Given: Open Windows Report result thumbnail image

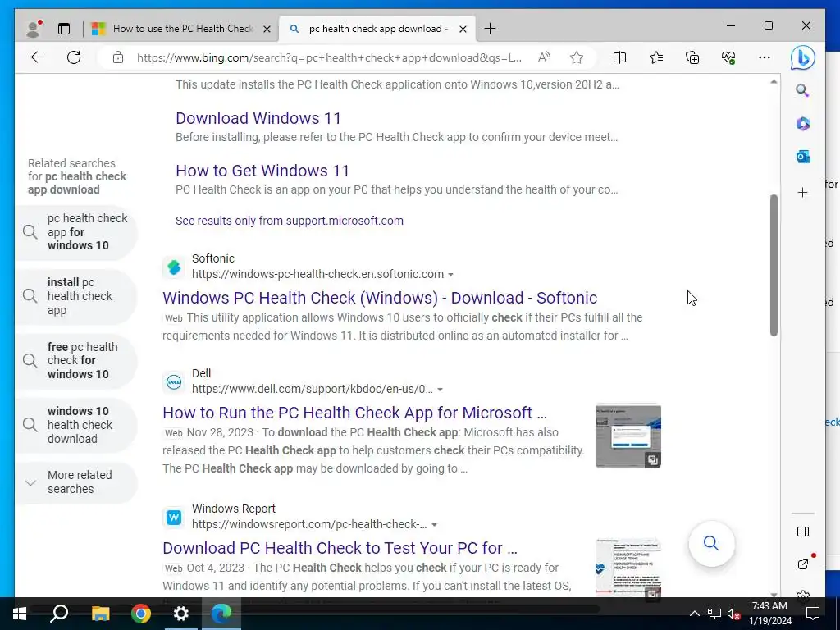Looking at the screenshot, I should (628, 569).
